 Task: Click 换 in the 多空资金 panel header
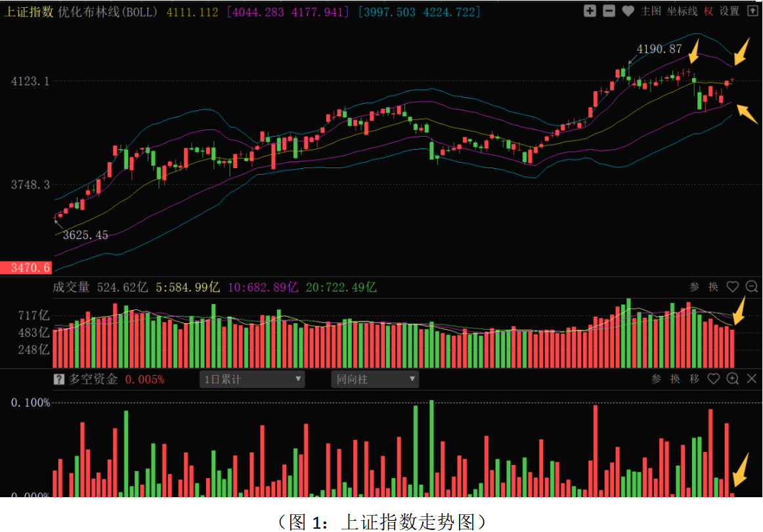[x=675, y=379]
